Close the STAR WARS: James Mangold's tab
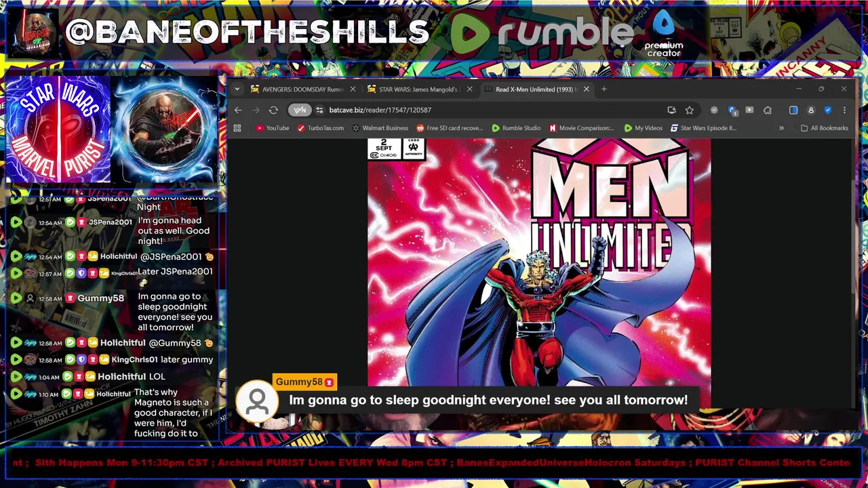 [x=469, y=89]
